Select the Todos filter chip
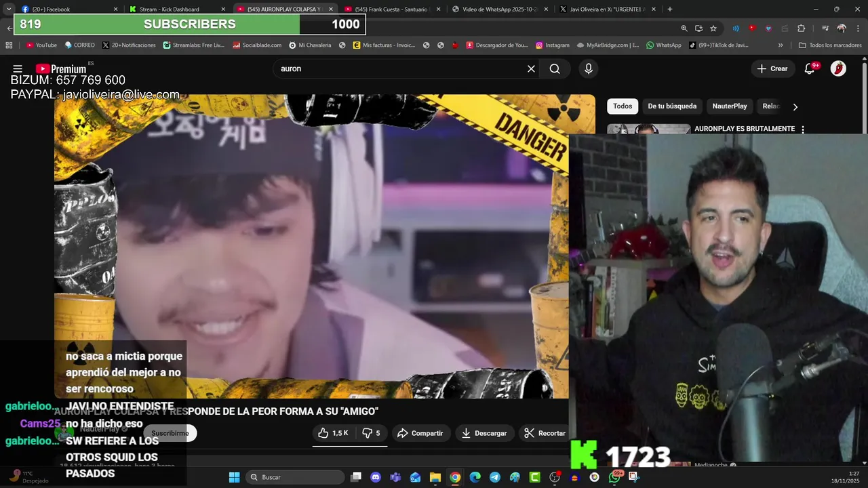This screenshot has width=868, height=488. 623,106
